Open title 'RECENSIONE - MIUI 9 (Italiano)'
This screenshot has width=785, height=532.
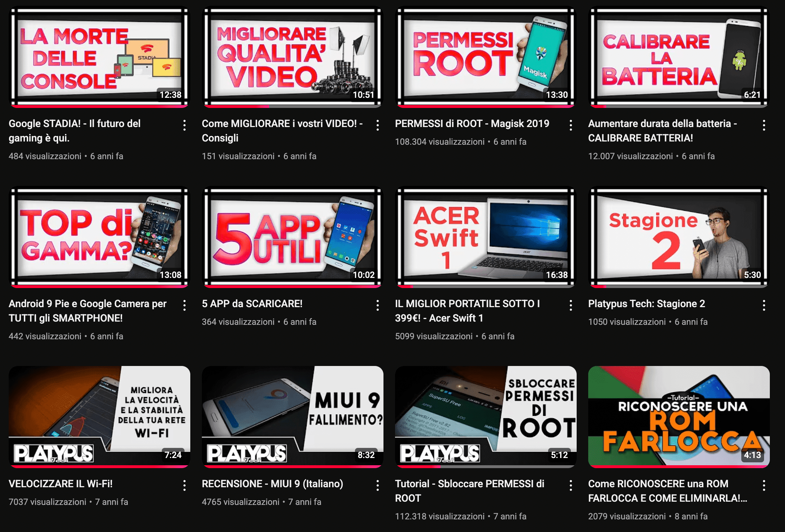[273, 484]
